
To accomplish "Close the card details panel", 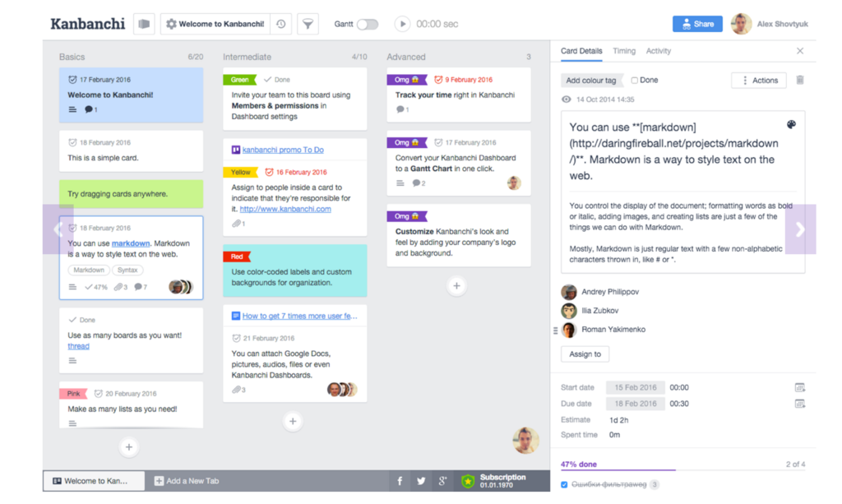I will [800, 51].
